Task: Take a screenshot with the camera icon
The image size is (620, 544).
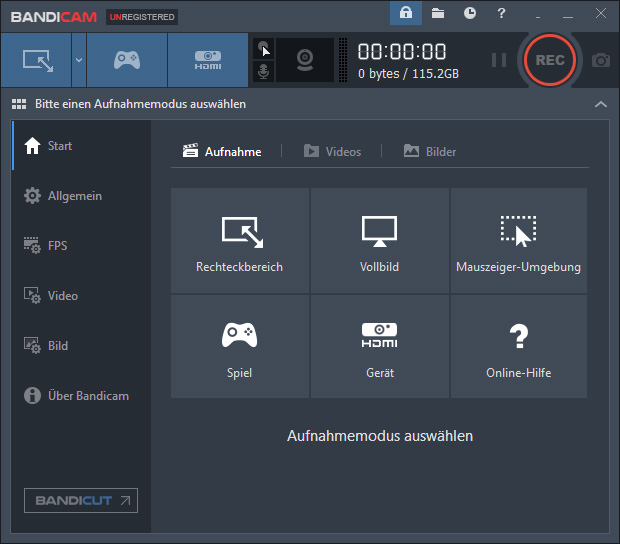Action: coord(601,60)
